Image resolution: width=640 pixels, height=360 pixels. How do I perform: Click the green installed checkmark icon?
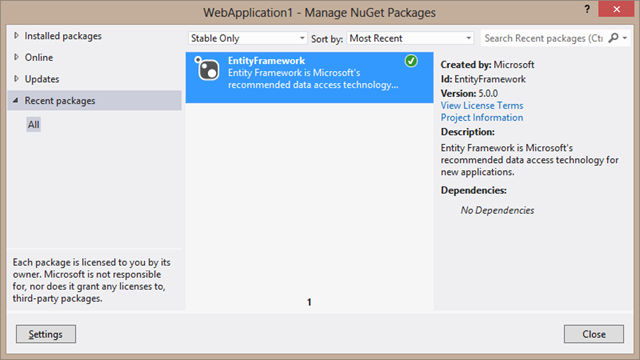tap(411, 61)
